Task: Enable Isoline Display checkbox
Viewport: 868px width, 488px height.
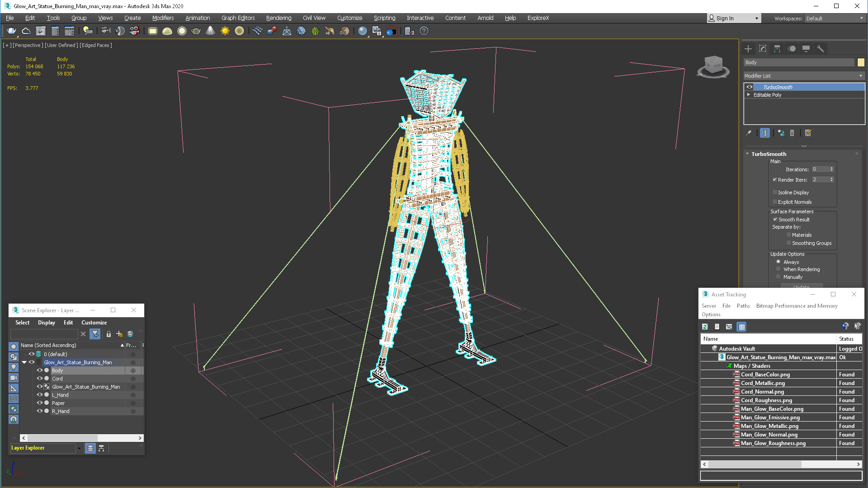Action: tap(775, 192)
